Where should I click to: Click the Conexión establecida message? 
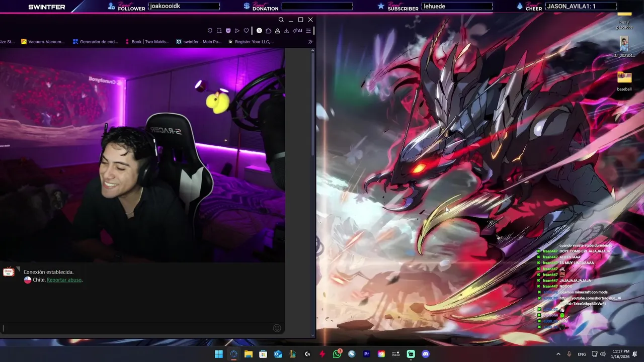[48, 272]
